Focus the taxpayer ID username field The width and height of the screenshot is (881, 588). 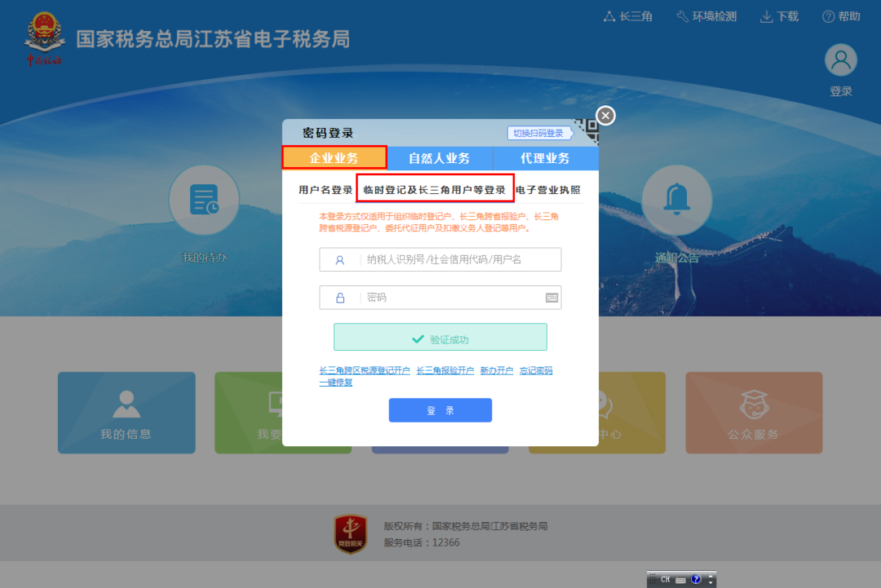click(x=440, y=259)
